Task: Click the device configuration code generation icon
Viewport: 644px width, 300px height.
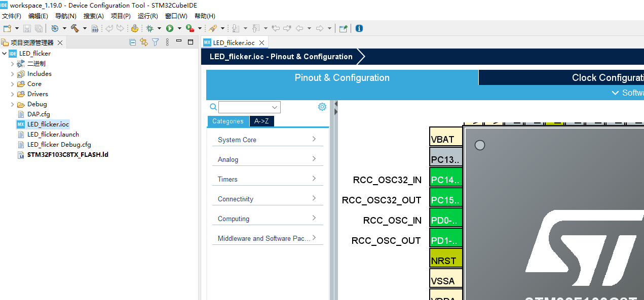Action: click(134, 28)
